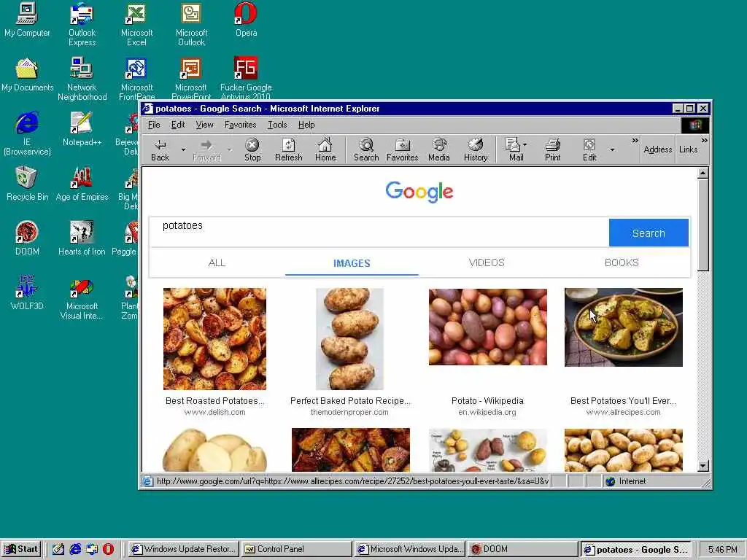Select the Microsoft Outlook desktop icon
The height and width of the screenshot is (560, 747).
point(191,25)
